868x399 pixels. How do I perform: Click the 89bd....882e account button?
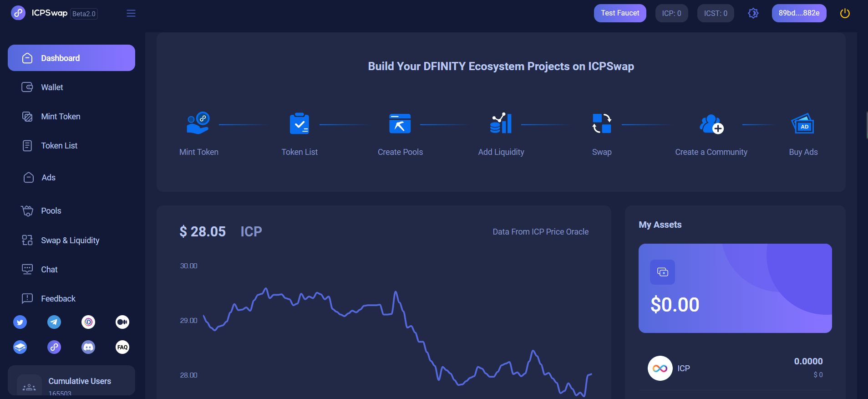pyautogui.click(x=799, y=13)
